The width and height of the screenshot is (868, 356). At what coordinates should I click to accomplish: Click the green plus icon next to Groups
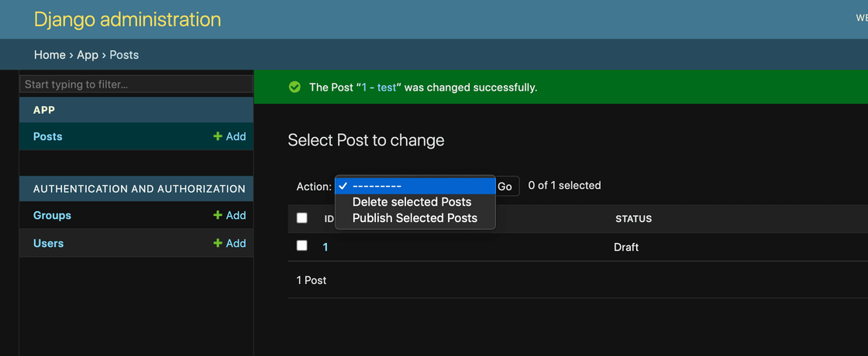click(x=218, y=215)
